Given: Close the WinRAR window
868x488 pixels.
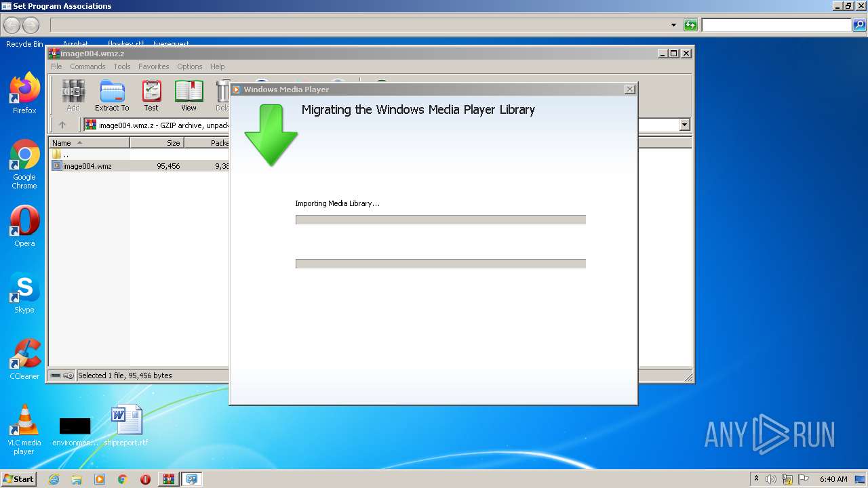Looking at the screenshot, I should [x=686, y=53].
